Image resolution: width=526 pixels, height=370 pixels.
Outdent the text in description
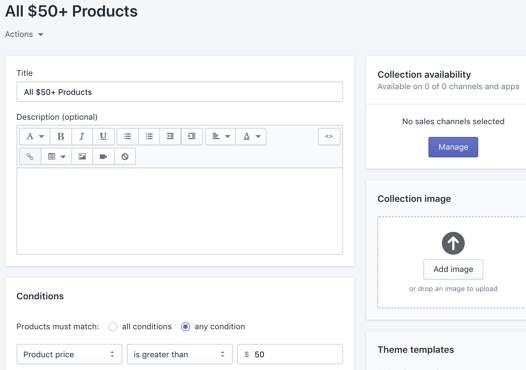170,137
